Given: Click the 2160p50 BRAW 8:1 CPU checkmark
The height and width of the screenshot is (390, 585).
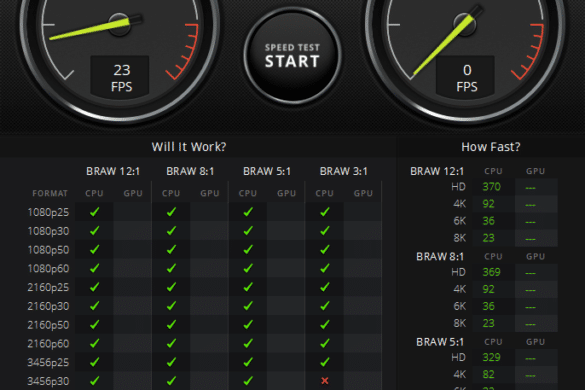Looking at the screenshot, I should (x=172, y=324).
